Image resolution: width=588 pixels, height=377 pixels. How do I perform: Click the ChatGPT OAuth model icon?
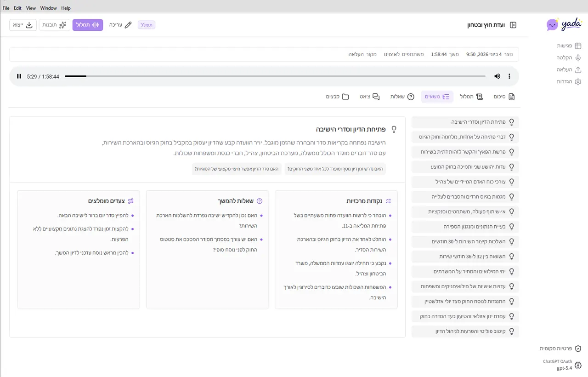coord(578,365)
